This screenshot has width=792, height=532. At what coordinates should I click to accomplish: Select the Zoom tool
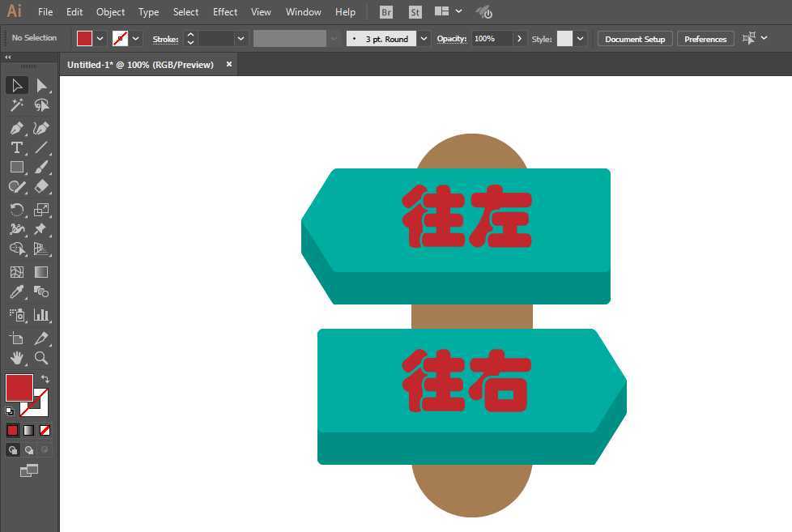(x=41, y=357)
